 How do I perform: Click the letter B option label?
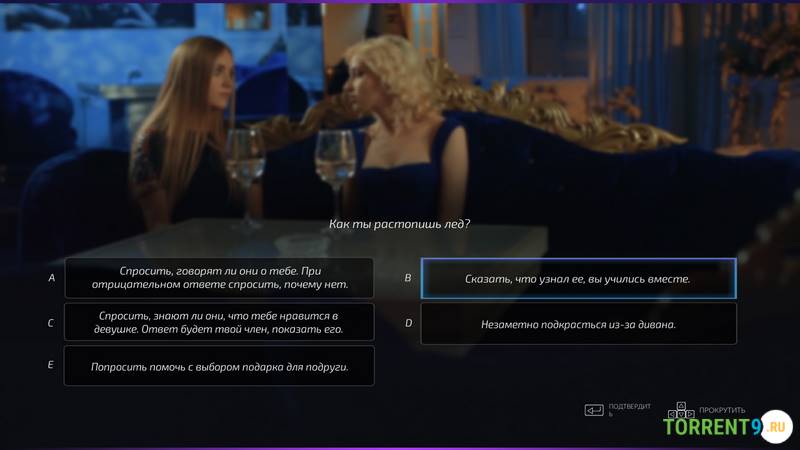tap(408, 278)
